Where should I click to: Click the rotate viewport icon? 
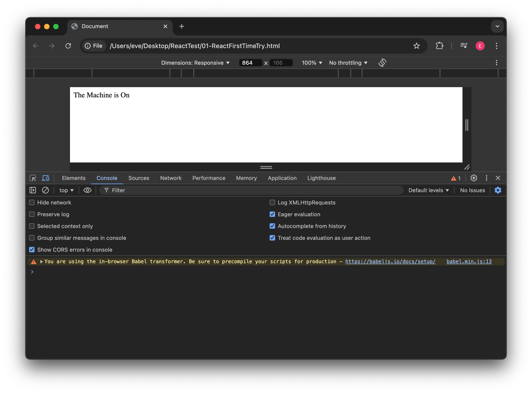382,63
